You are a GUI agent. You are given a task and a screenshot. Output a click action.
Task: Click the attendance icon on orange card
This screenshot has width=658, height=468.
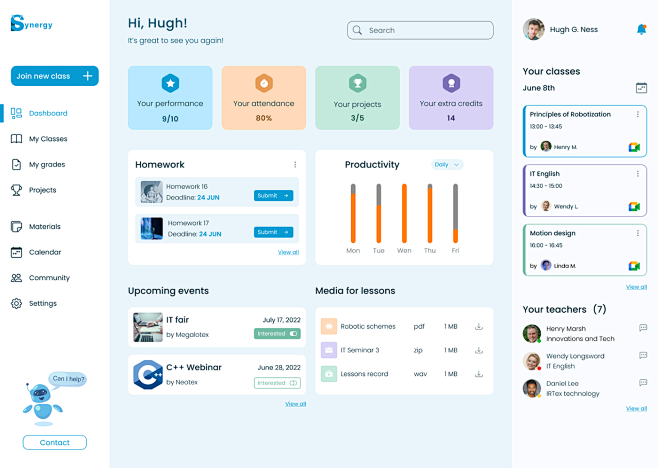click(264, 83)
